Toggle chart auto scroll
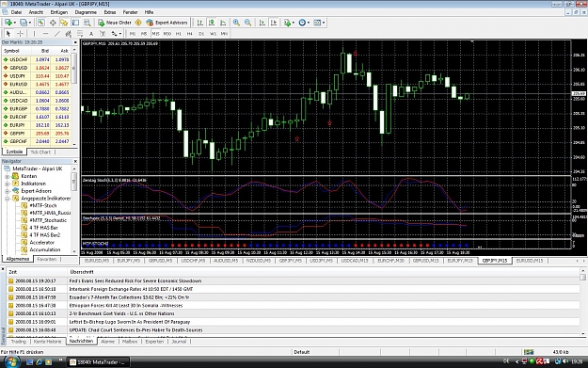Image resolution: width=588 pixels, height=368 pixels. click(262, 23)
